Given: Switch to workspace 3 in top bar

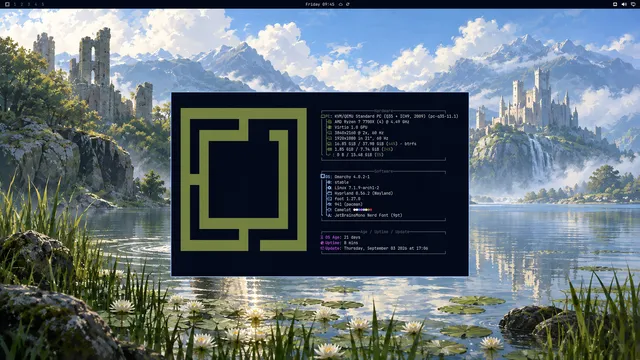Looking at the screenshot, I should coord(29,4).
